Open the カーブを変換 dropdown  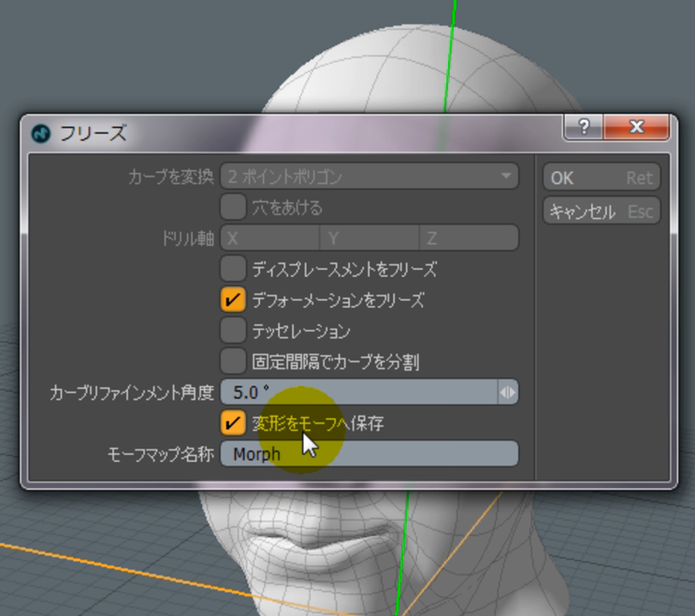[x=369, y=176]
